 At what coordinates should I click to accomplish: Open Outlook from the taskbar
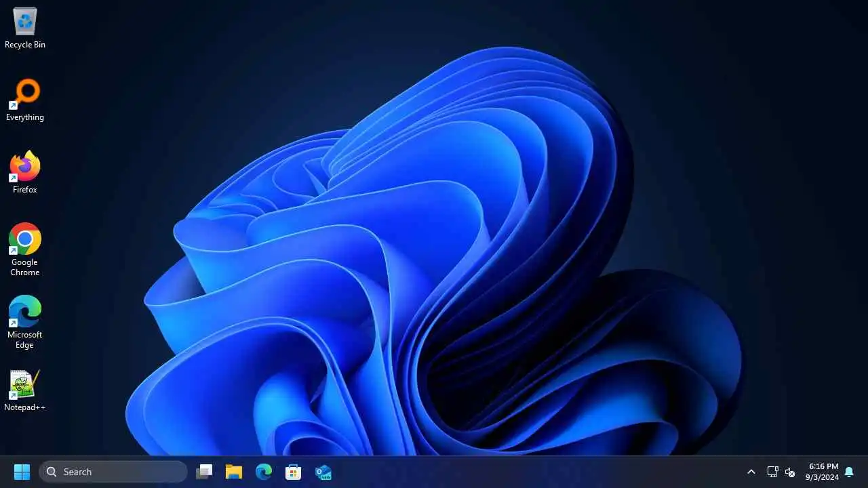coord(323,472)
